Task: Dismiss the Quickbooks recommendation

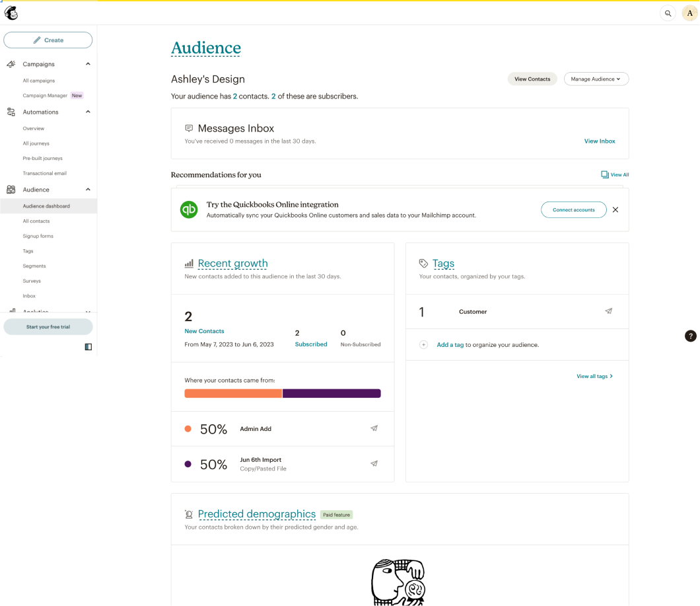Action: pyautogui.click(x=615, y=209)
